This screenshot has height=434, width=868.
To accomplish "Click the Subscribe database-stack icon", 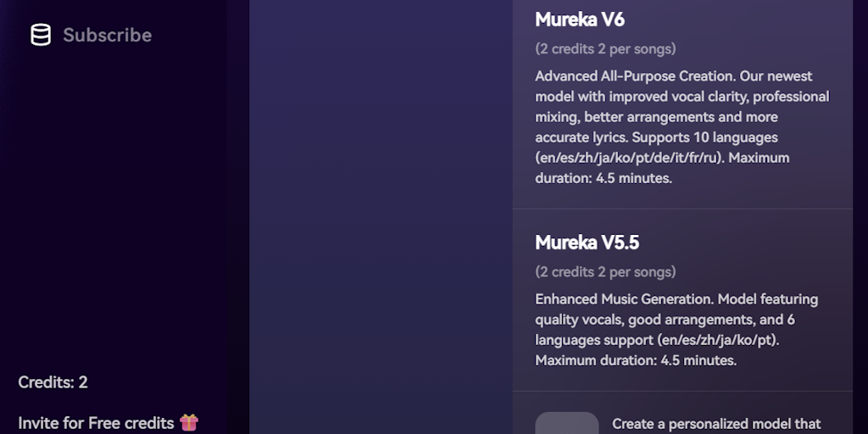I will [41, 36].
